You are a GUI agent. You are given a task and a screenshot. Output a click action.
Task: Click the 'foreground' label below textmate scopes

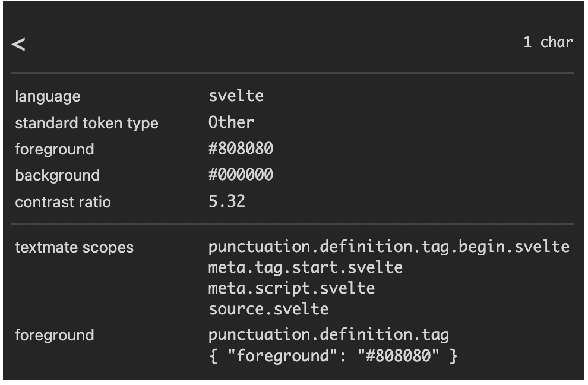click(x=55, y=335)
